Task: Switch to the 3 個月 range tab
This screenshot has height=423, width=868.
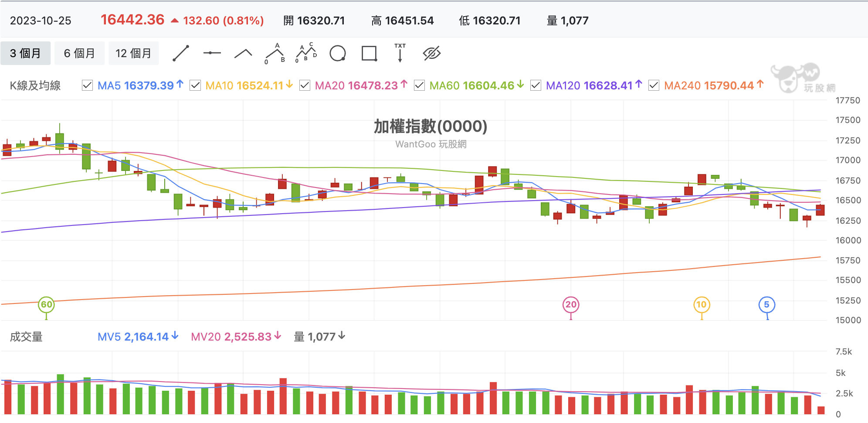Action: coord(26,53)
